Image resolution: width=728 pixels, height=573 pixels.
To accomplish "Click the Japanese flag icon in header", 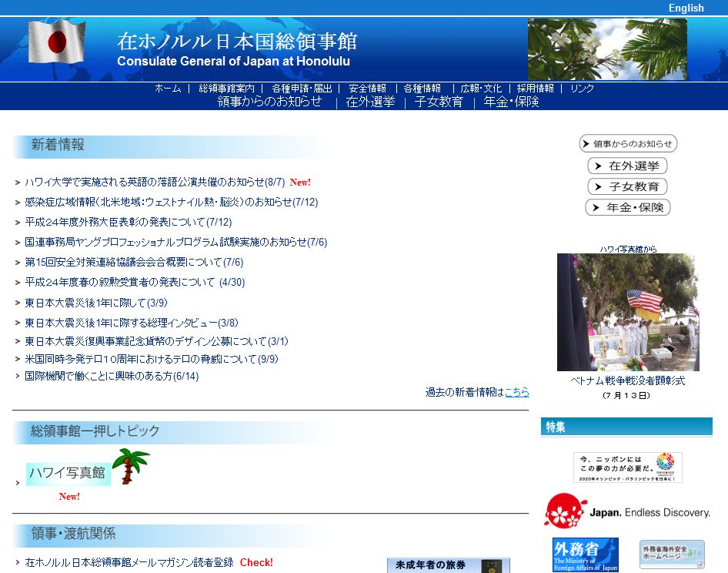I will 56,42.
